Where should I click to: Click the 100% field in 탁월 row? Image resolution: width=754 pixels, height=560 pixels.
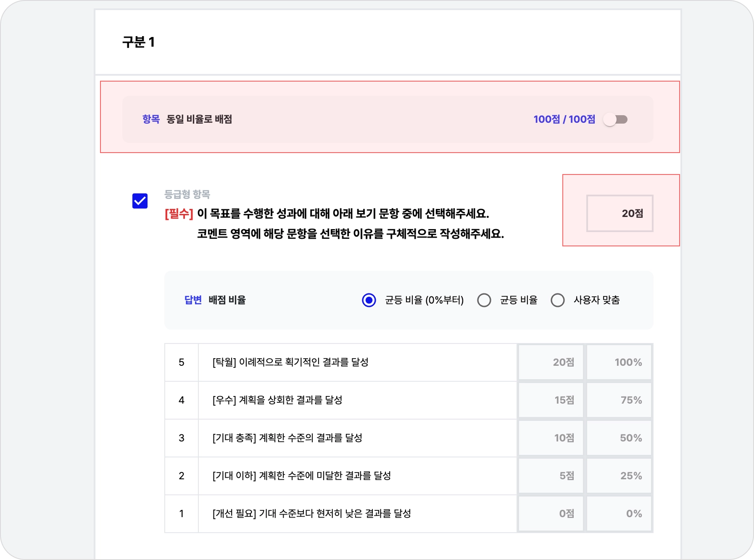619,362
